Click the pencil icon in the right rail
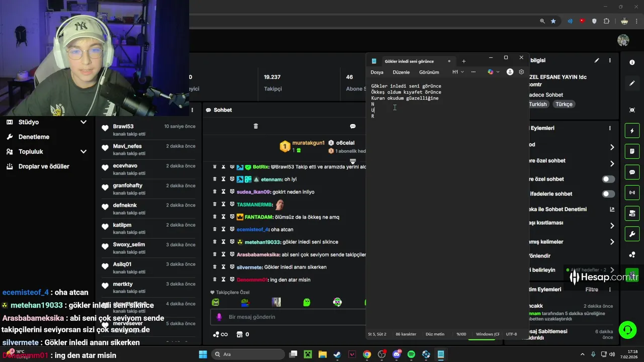Viewport: 644px width, 362px height. pos(632,83)
